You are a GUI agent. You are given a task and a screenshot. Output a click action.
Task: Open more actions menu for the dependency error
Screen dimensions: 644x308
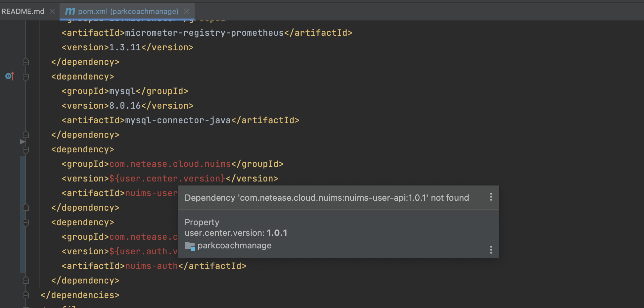tap(491, 197)
